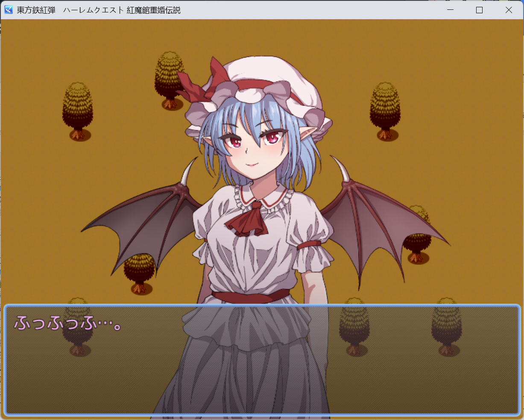Click the red ribbon on the hat
Image resolution: width=524 pixels, height=420 pixels.
point(201,83)
